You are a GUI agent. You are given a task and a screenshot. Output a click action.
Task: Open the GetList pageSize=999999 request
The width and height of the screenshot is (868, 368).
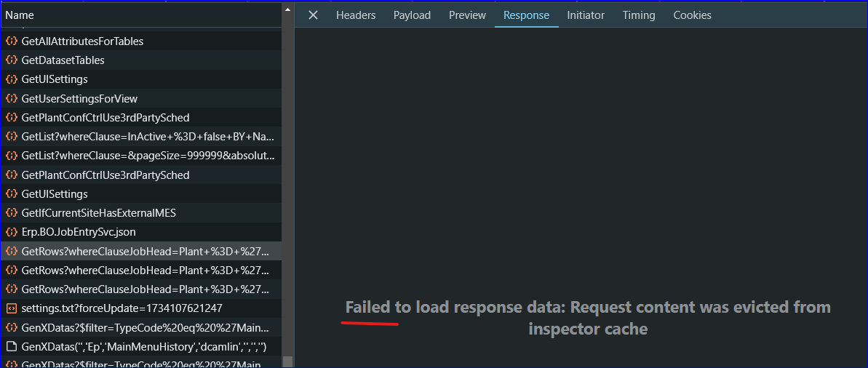tap(140, 156)
